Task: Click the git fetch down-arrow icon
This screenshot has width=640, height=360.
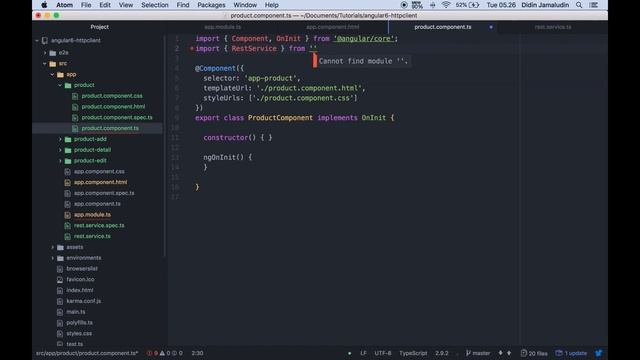Action: (501, 353)
